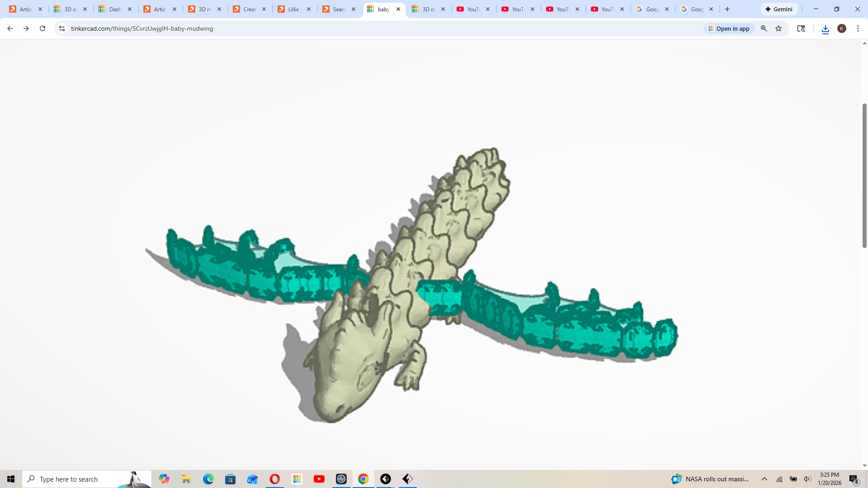Viewport: 868px width, 488px height.
Task: Show hidden system tray icons
Action: (764, 479)
